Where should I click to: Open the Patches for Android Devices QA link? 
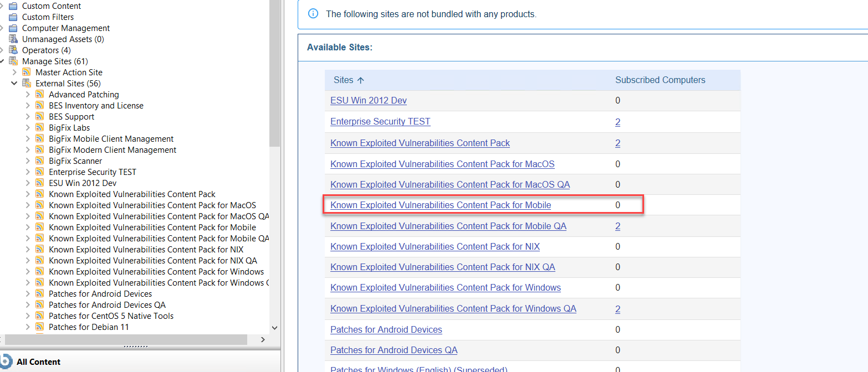(394, 350)
